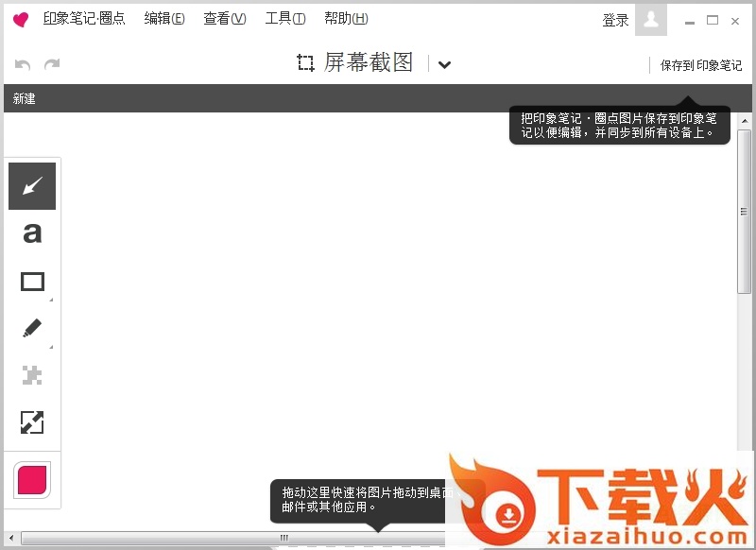Click 登录 to sign in
The height and width of the screenshot is (550, 756).
pyautogui.click(x=615, y=20)
